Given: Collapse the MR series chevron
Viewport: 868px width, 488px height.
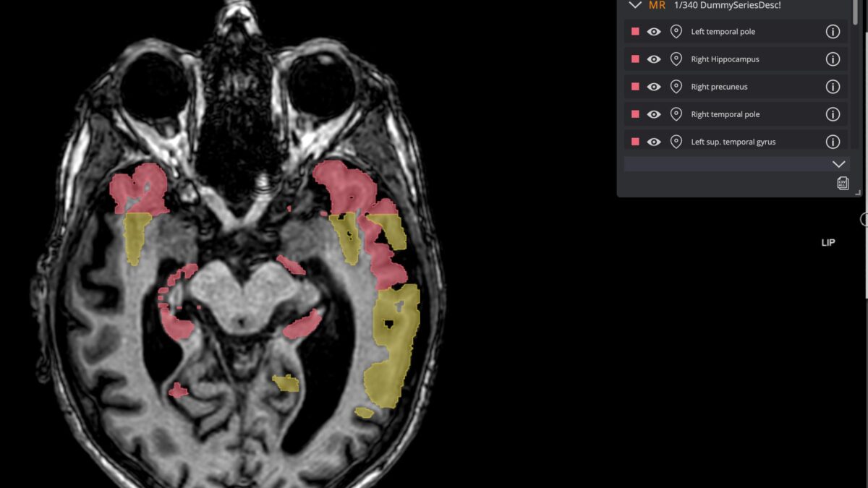Looking at the screenshot, I should pos(635,5).
